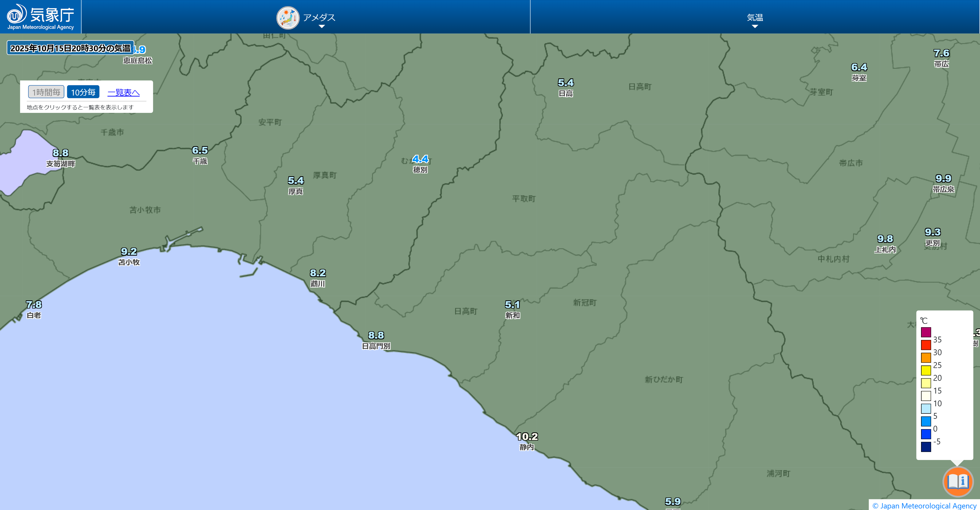The height and width of the screenshot is (510, 980).
Task: Switch to 1時間毎 hourly interval
Action: tap(46, 92)
